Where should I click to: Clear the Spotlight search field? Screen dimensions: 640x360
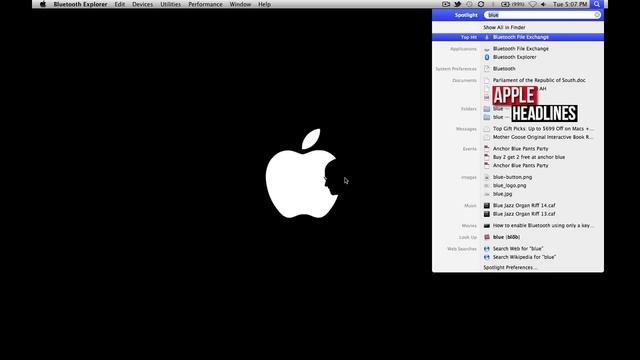(597, 15)
